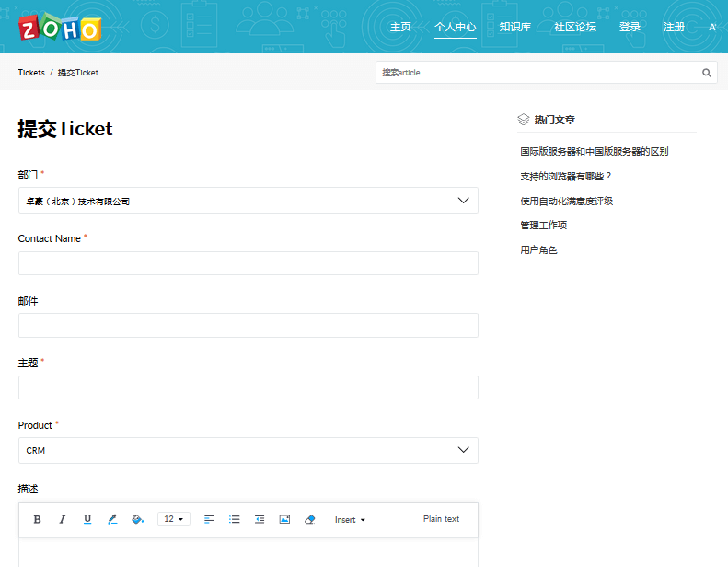This screenshot has height=567, width=728.
Task: Click the Contact Name input field
Action: click(x=248, y=263)
